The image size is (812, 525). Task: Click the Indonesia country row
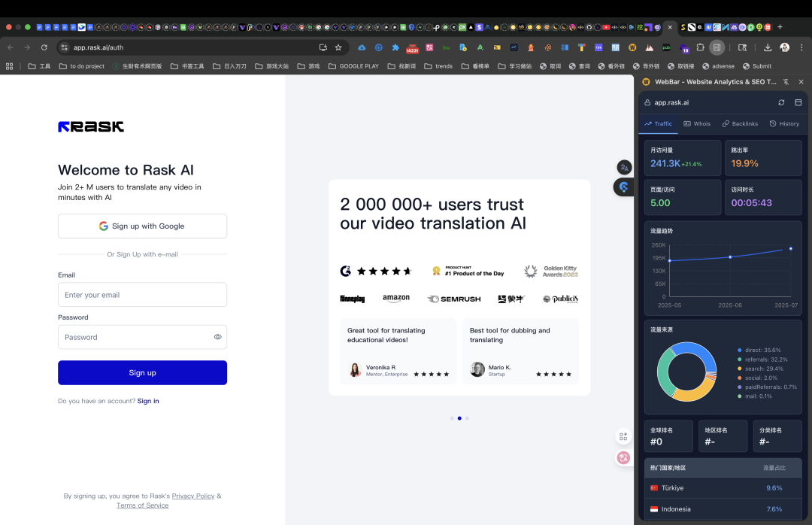coord(723,509)
